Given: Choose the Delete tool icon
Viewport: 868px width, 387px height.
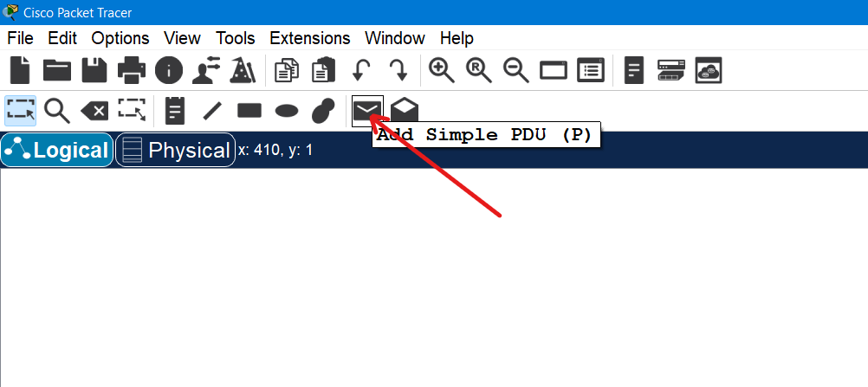Looking at the screenshot, I should pyautogui.click(x=94, y=111).
